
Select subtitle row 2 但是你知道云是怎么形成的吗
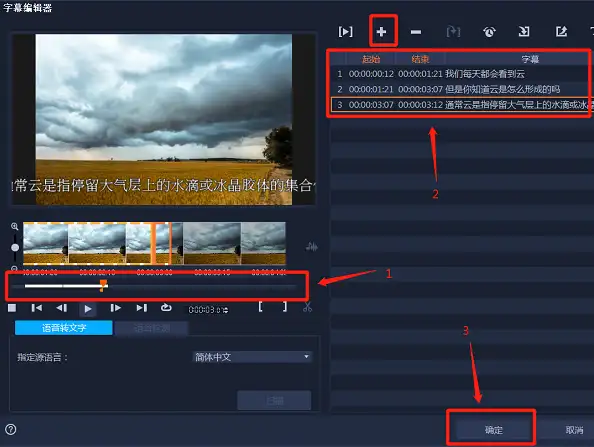pos(460,89)
